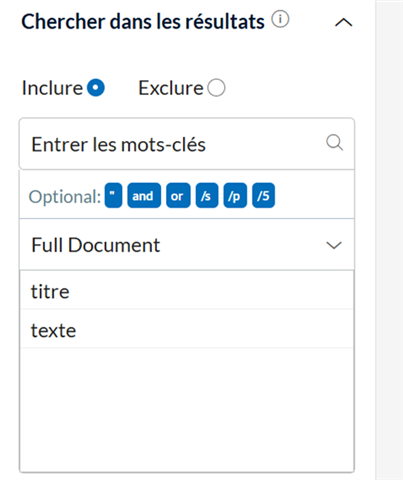Insert the /p paragraph operator
This screenshot has width=403, height=480.
235,195
